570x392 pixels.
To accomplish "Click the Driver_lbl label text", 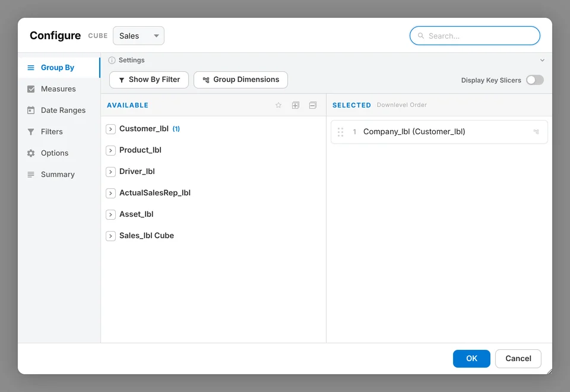I will coord(137,171).
